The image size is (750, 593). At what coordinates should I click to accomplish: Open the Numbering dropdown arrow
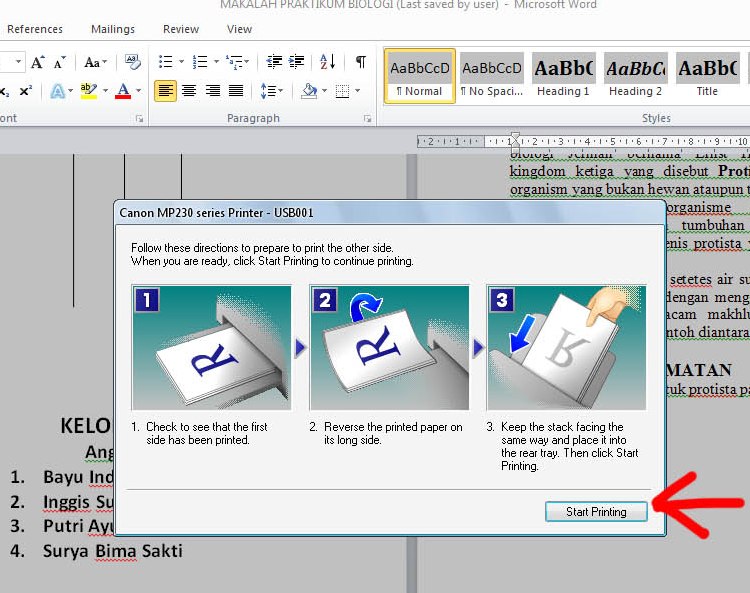216,62
